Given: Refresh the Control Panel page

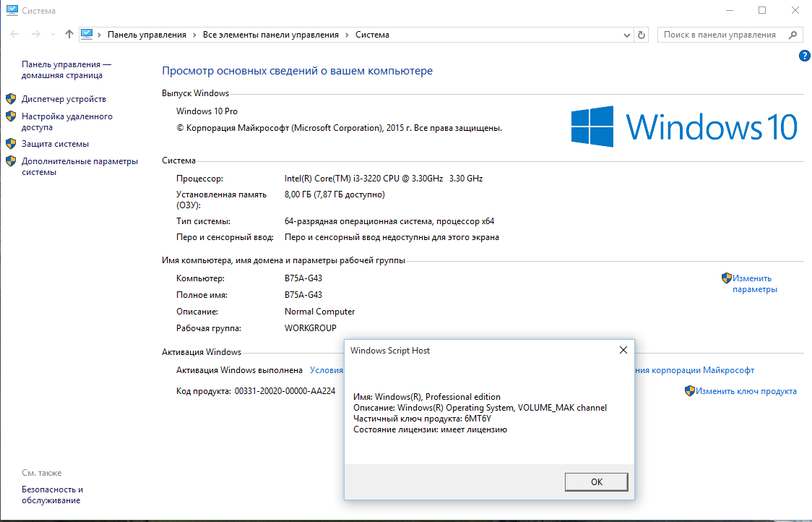Looking at the screenshot, I should tap(641, 35).
